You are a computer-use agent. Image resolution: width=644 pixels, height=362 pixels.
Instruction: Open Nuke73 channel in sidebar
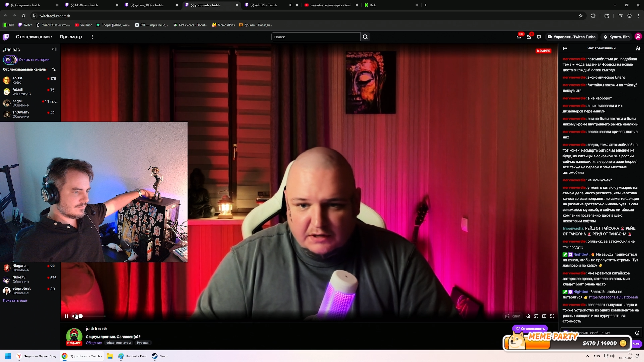coord(30,280)
